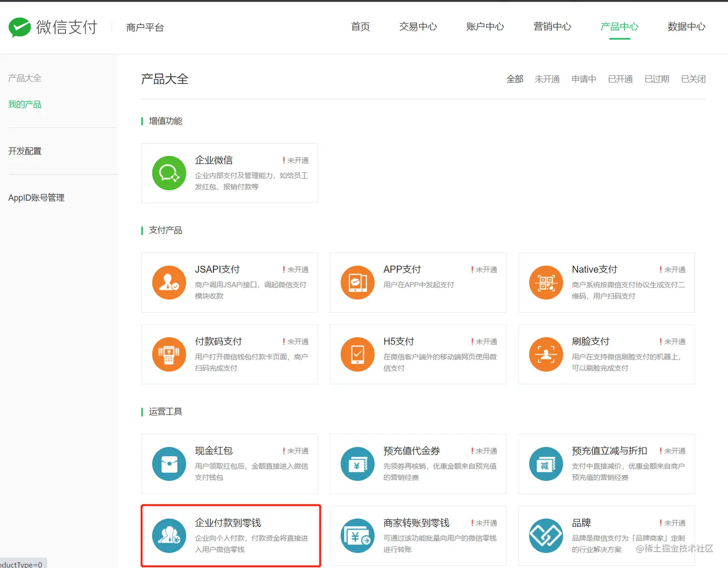Click the 增值功能 section heading

(x=166, y=121)
